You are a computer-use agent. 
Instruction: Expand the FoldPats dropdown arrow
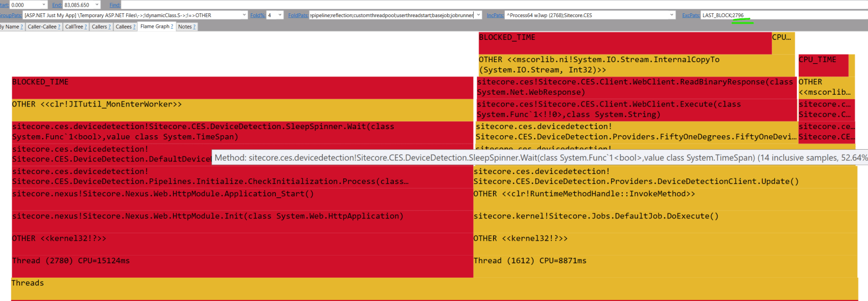(x=479, y=15)
